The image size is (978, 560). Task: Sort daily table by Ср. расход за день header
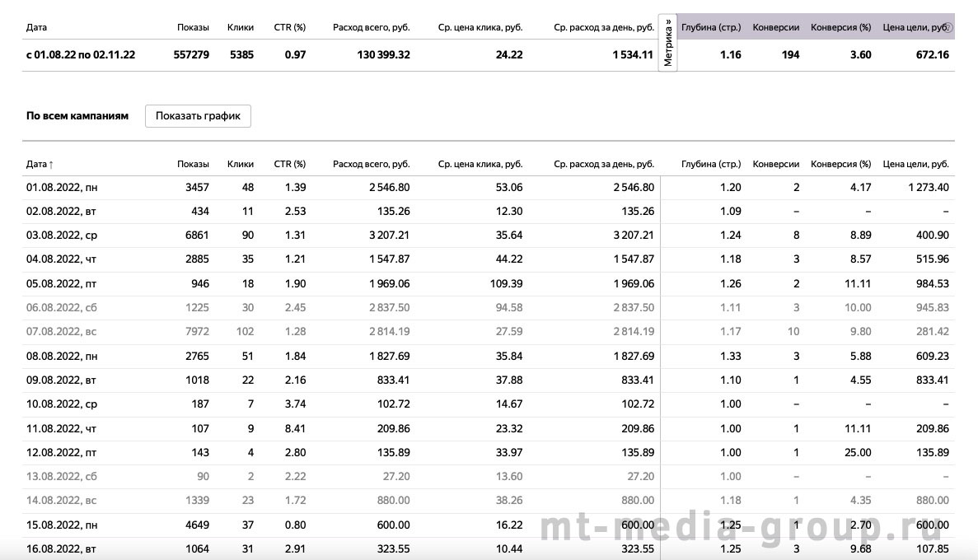coord(604,164)
